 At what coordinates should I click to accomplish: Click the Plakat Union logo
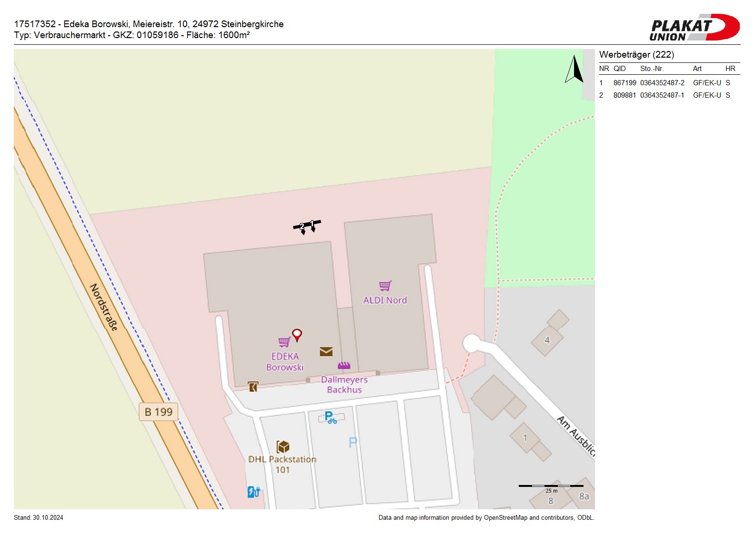[694, 28]
